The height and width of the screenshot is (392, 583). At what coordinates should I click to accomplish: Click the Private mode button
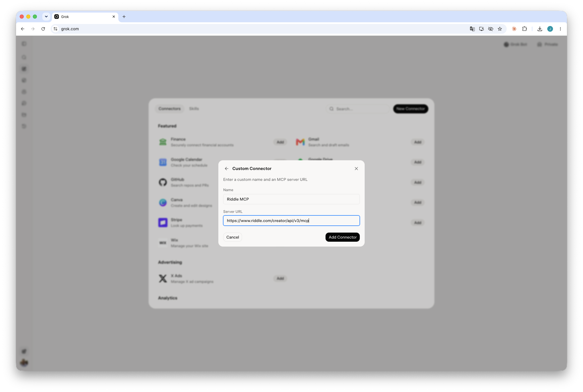pos(548,44)
